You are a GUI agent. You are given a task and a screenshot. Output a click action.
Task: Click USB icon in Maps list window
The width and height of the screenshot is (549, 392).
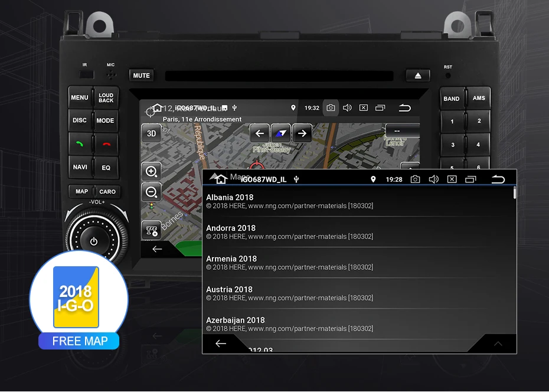tap(296, 179)
